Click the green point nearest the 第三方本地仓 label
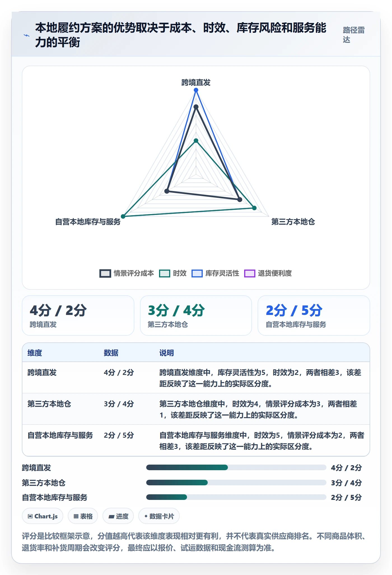 tap(254, 208)
